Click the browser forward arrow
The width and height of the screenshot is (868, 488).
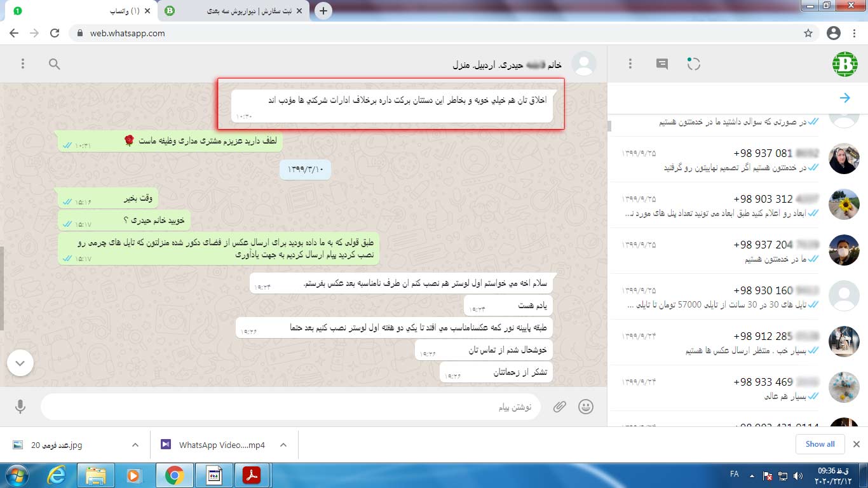coord(34,33)
